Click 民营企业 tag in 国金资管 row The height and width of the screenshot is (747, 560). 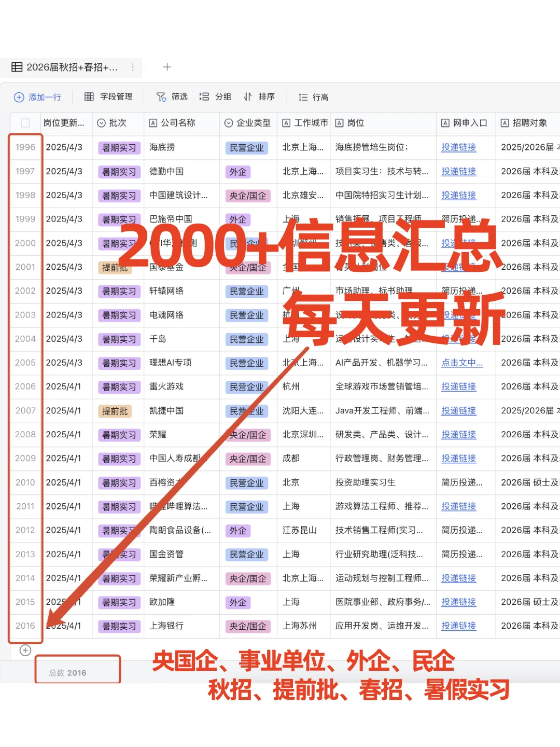tap(247, 555)
